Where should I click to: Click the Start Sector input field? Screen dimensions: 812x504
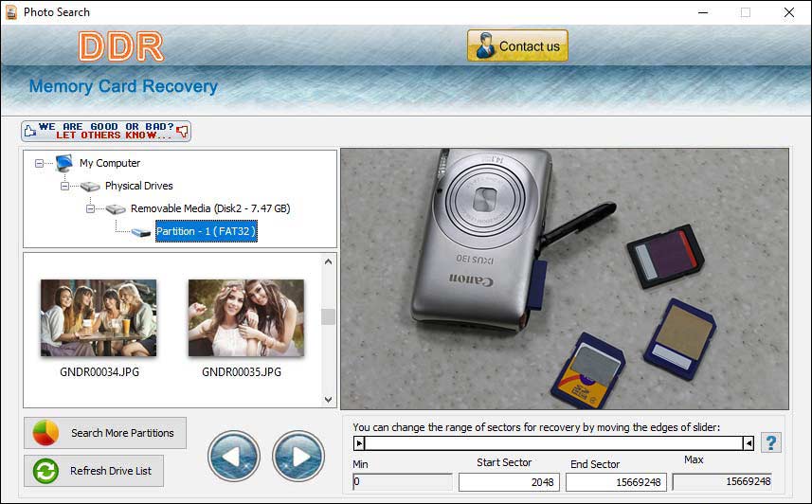click(x=509, y=482)
